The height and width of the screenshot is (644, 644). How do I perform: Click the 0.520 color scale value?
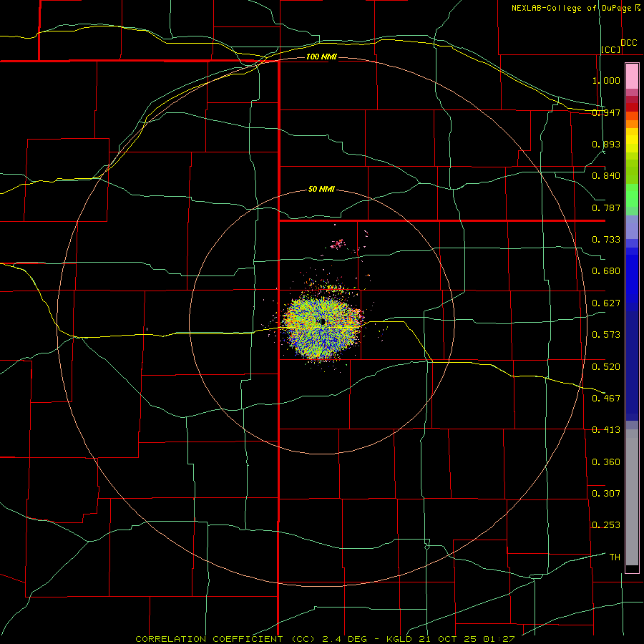(606, 367)
